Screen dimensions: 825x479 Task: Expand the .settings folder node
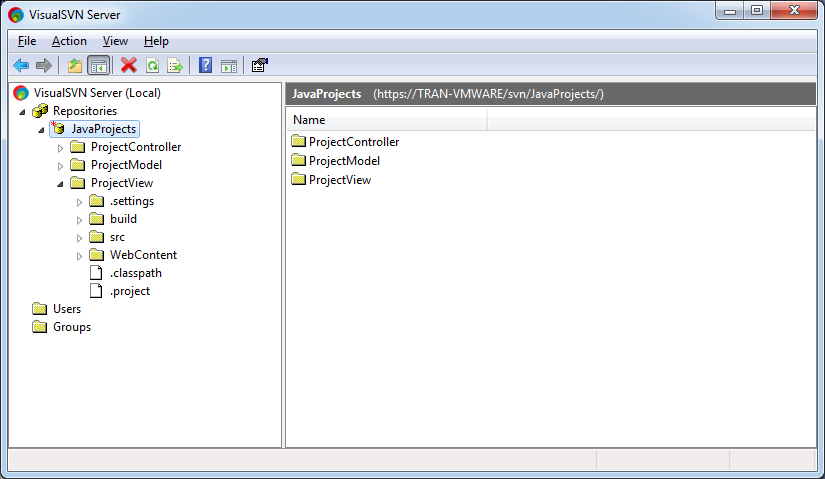(x=79, y=202)
